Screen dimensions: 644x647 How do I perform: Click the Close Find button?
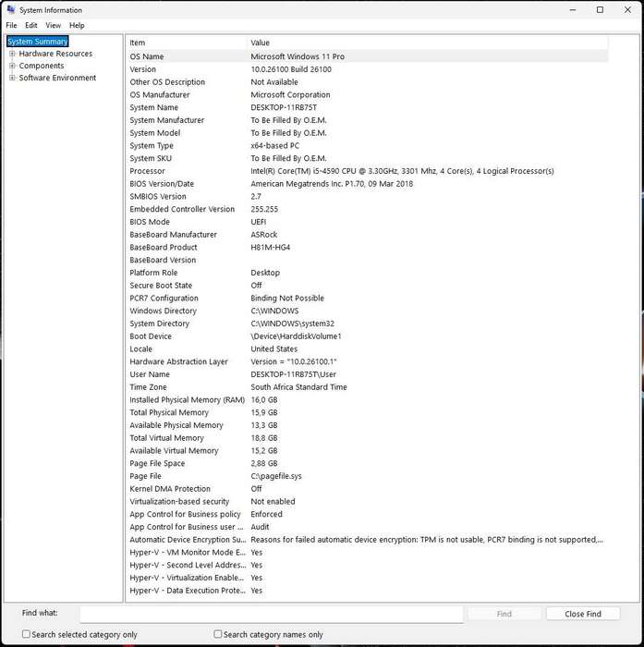[x=583, y=614]
